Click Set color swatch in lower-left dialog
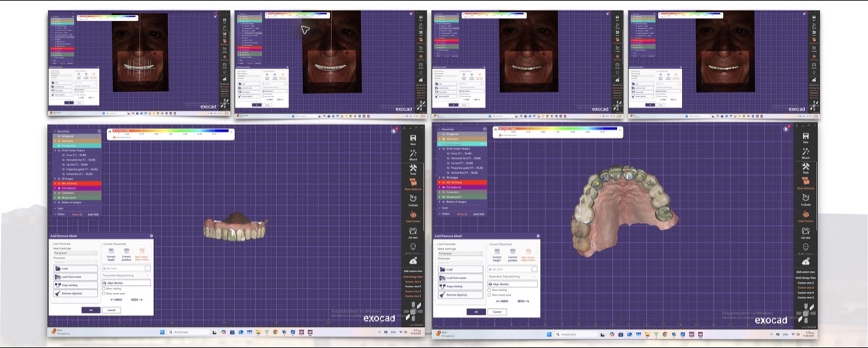This screenshot has width=868, height=348. (x=148, y=268)
